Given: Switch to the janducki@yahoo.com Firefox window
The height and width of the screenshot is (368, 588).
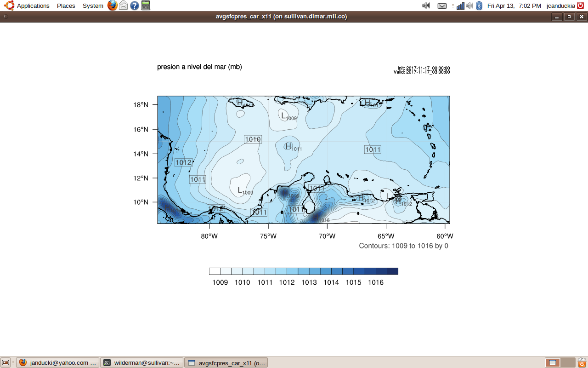Looking at the screenshot, I should tap(58, 362).
